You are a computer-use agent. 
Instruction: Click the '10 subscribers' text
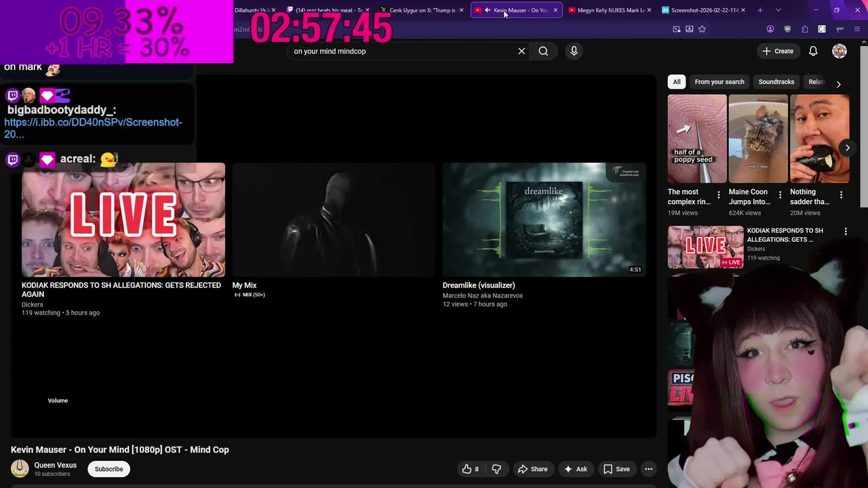(52, 474)
